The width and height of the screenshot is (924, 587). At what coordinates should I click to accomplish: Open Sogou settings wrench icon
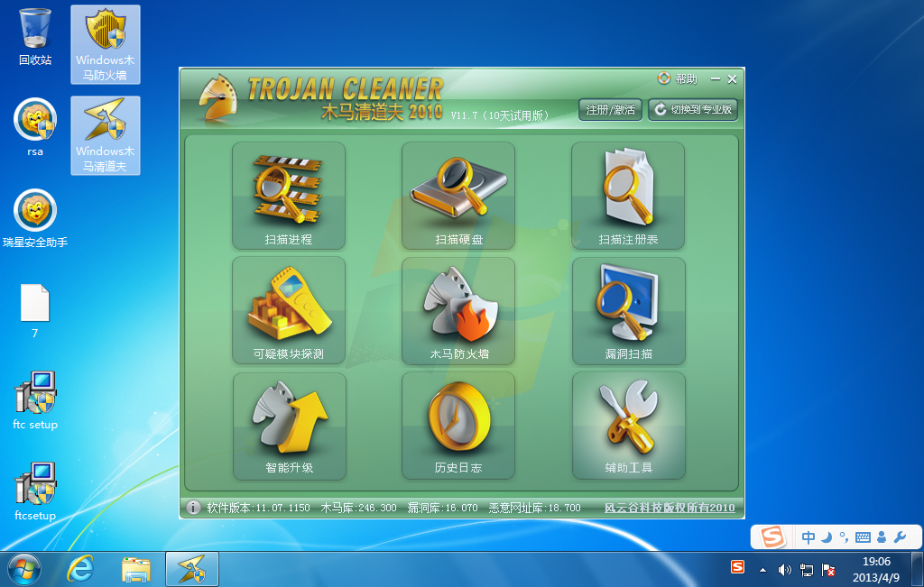pos(900,537)
